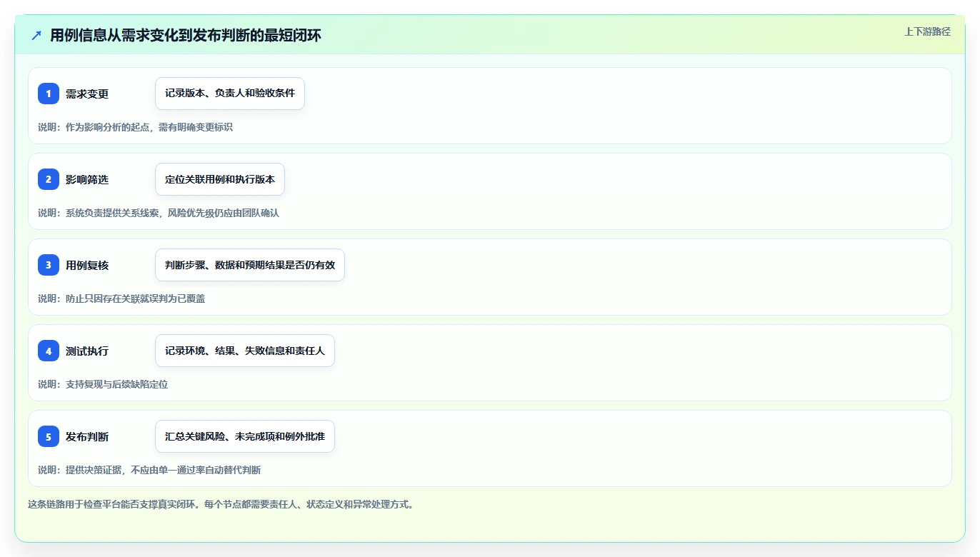Select the 测试执行 step label
The image size is (980, 557).
coord(87,351)
